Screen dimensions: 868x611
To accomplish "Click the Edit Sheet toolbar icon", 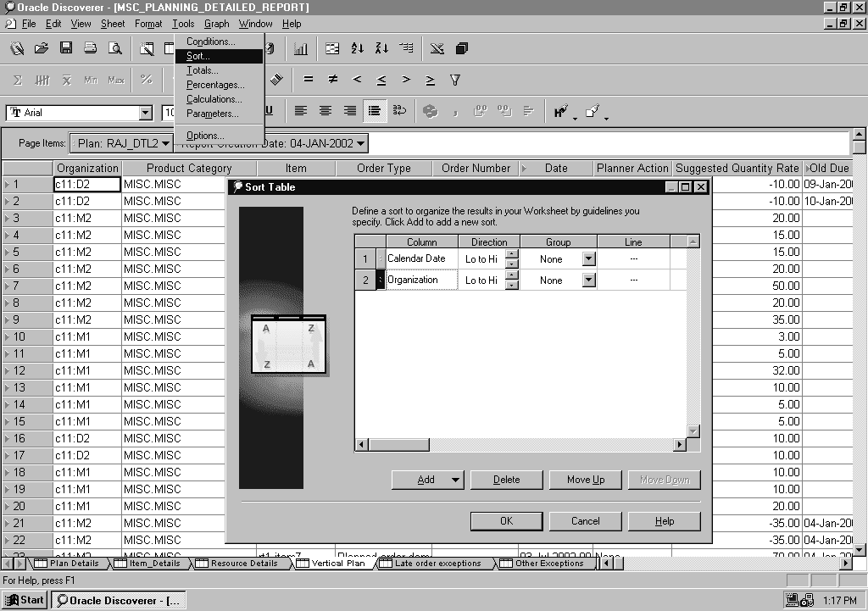I will click(147, 48).
